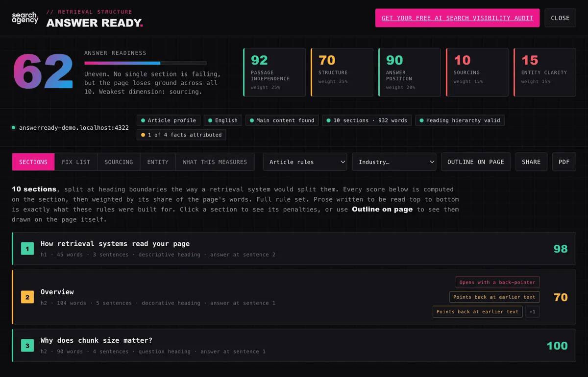
Task: Click the 'English' language chip
Action: point(222,120)
